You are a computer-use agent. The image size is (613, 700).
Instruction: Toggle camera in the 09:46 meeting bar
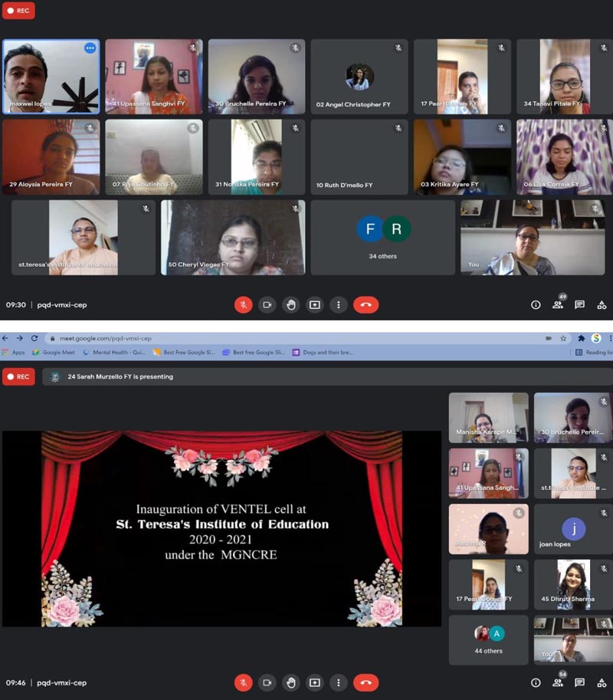pyautogui.click(x=267, y=682)
